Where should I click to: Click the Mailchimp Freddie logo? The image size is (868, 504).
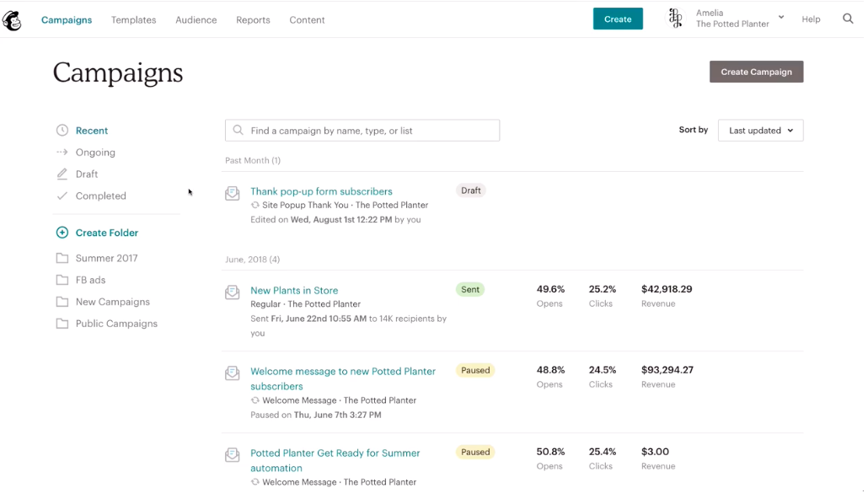pos(12,20)
